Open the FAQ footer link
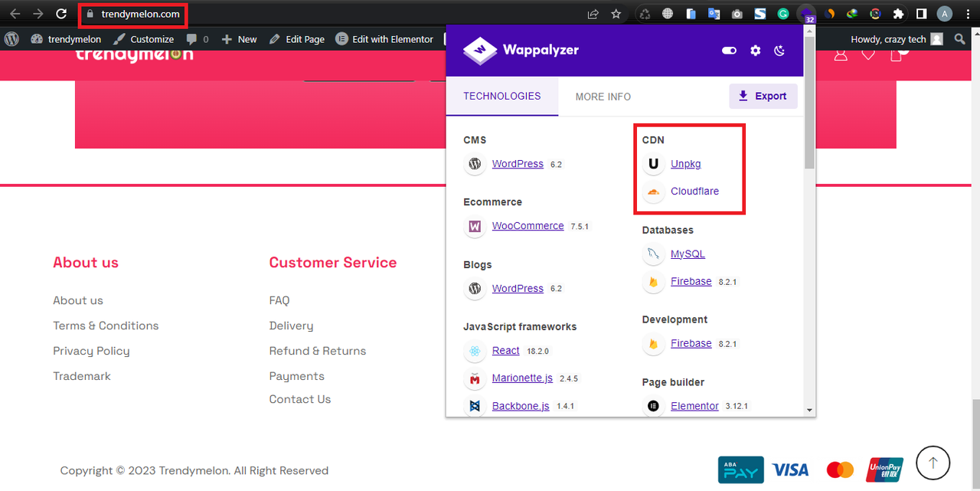This screenshot has width=980, height=491. coord(279,301)
